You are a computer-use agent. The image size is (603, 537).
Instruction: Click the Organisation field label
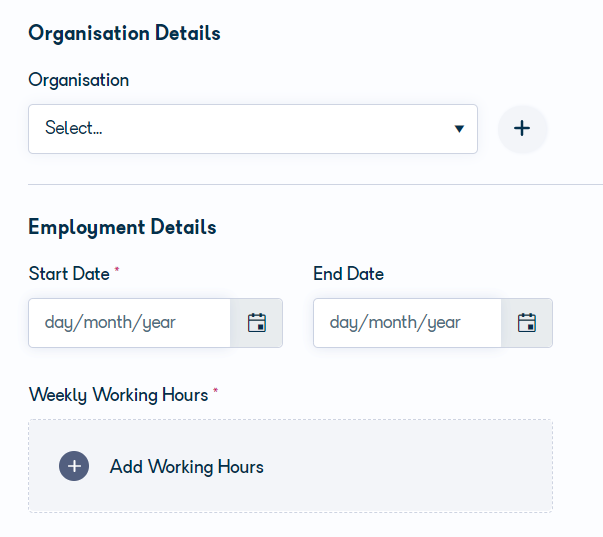click(x=78, y=80)
